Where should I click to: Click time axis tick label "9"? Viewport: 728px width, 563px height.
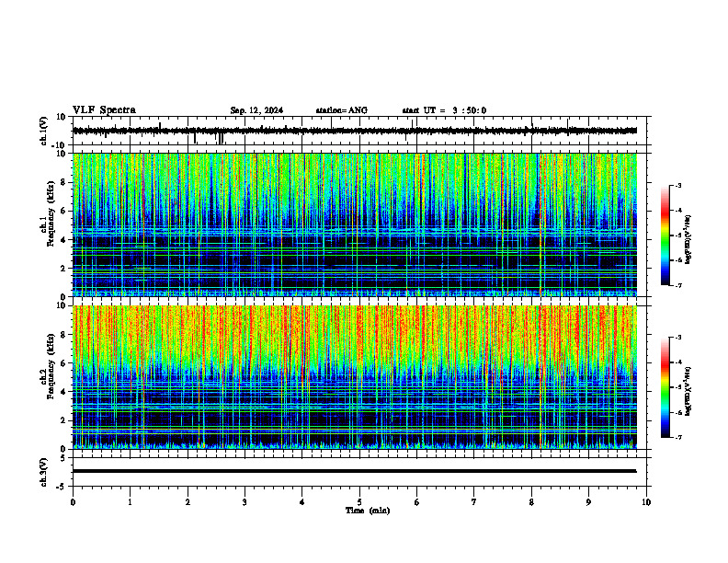click(x=588, y=502)
